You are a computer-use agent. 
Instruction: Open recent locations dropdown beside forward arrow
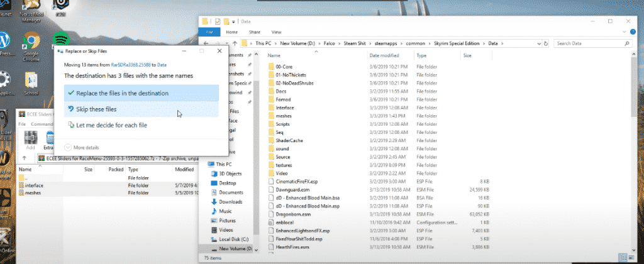[226, 43]
